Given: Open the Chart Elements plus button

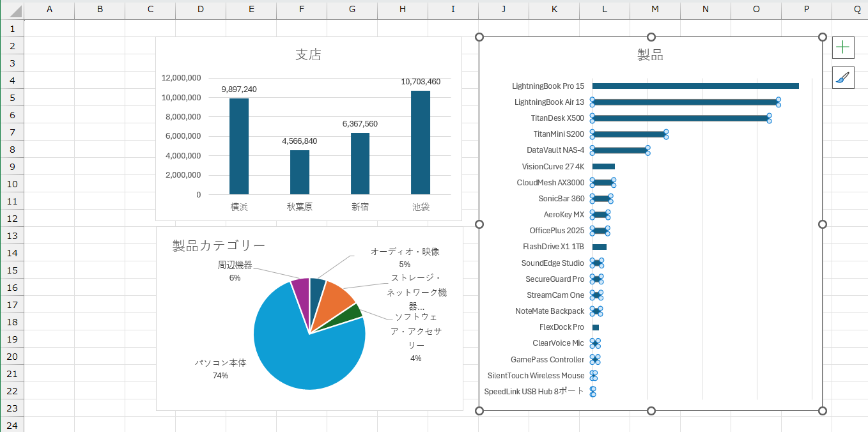Looking at the screenshot, I should point(843,47).
